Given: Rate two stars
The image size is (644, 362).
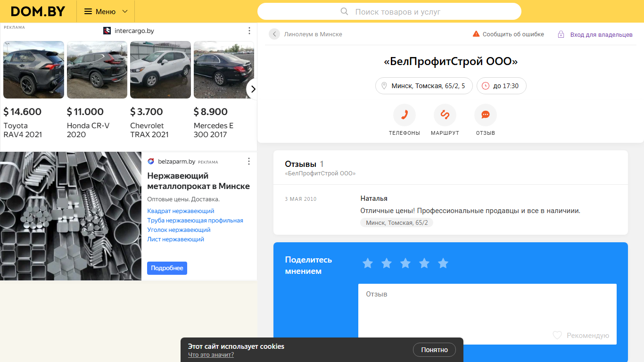Looking at the screenshot, I should pyautogui.click(x=387, y=263).
